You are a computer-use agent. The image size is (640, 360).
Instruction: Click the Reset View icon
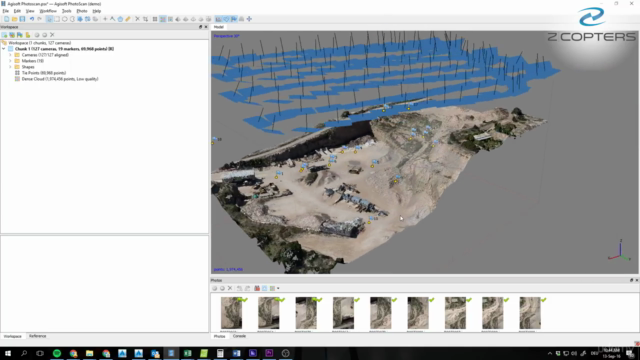(249, 19)
